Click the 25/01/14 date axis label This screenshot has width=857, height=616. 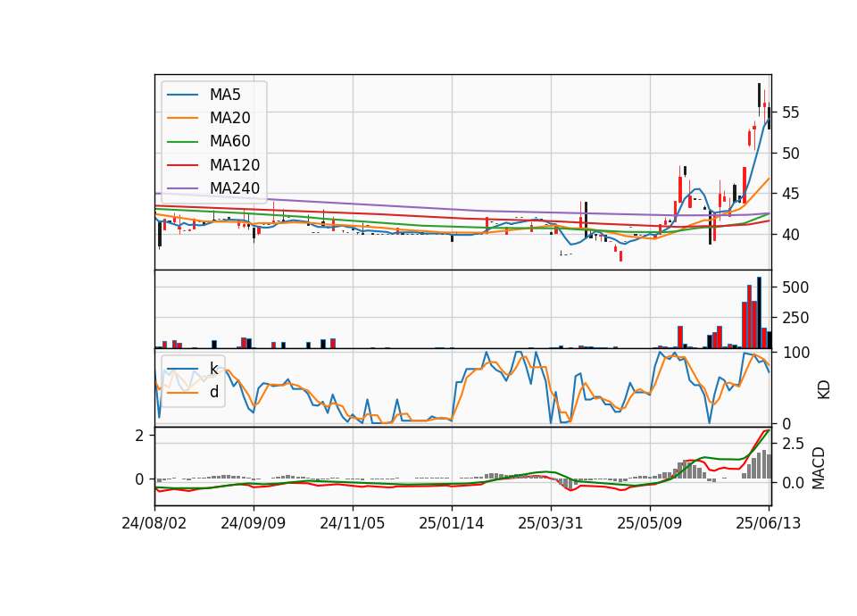[452, 523]
